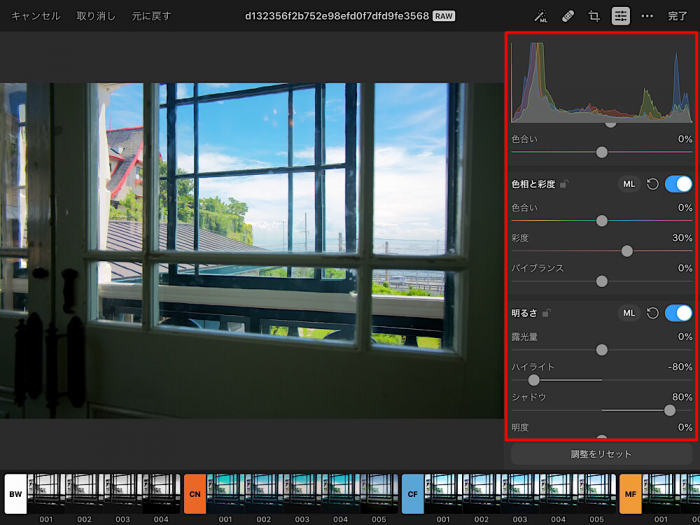Click the lock icon beside 色相と彩度
Screen dimensions: 700x525
tap(564, 184)
